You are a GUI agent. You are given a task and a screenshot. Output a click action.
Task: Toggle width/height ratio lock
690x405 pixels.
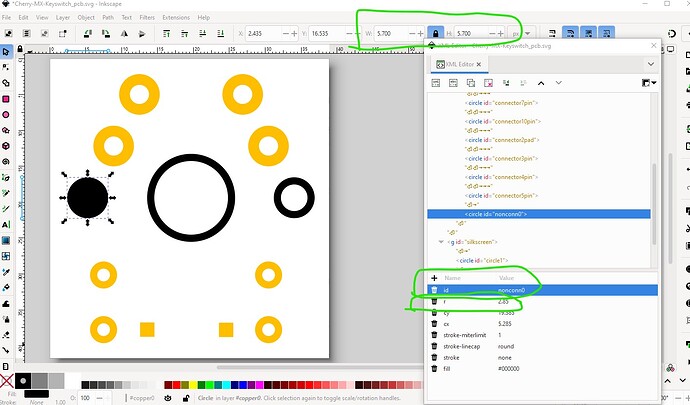[x=436, y=33]
